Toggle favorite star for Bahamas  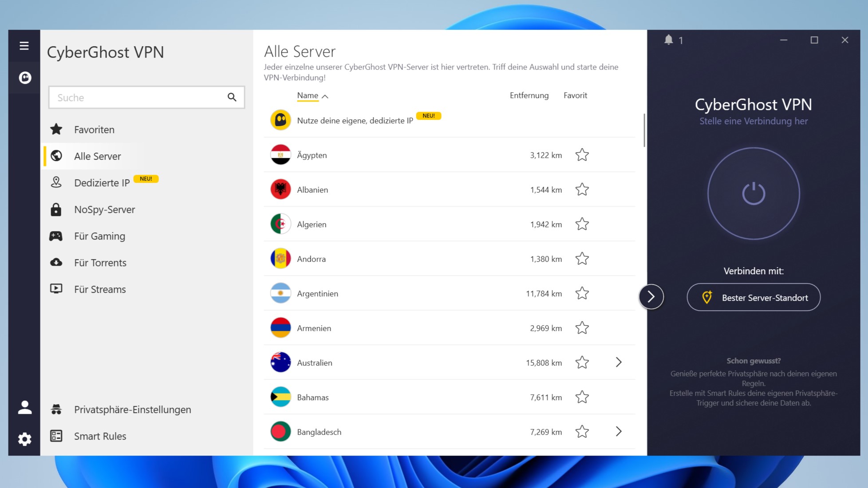582,397
